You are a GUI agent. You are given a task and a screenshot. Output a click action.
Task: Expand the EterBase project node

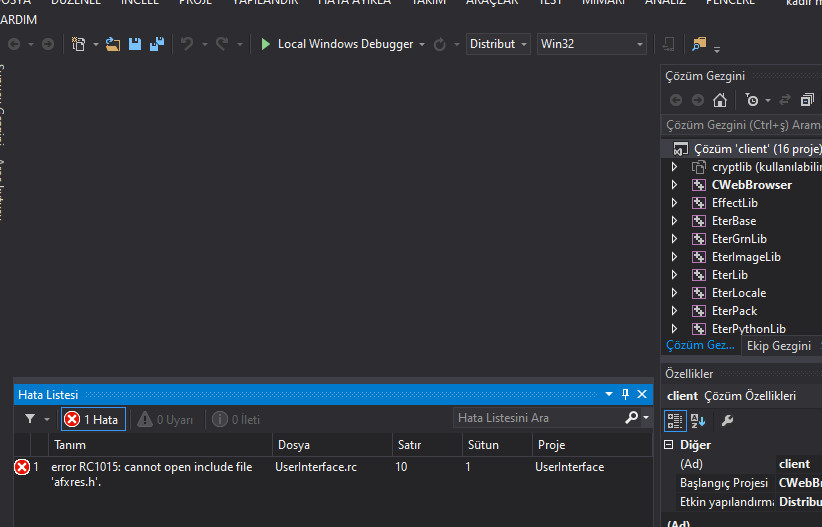pyautogui.click(x=675, y=221)
